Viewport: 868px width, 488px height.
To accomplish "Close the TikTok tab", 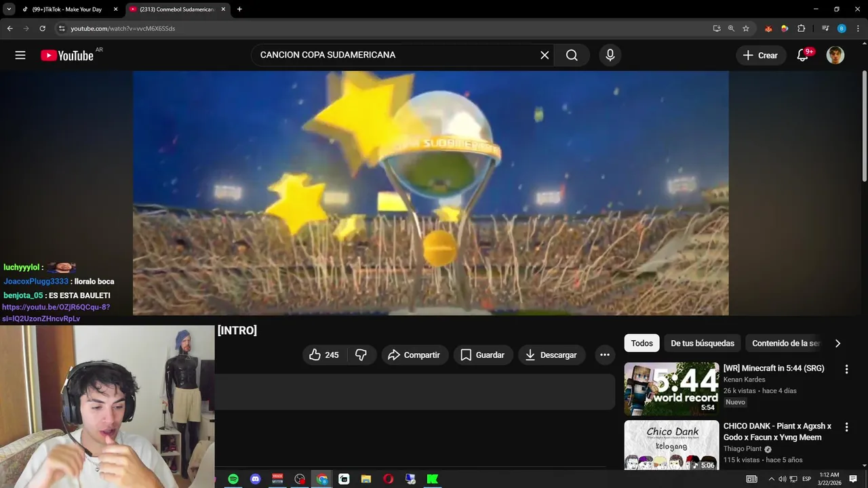I will coord(115,9).
